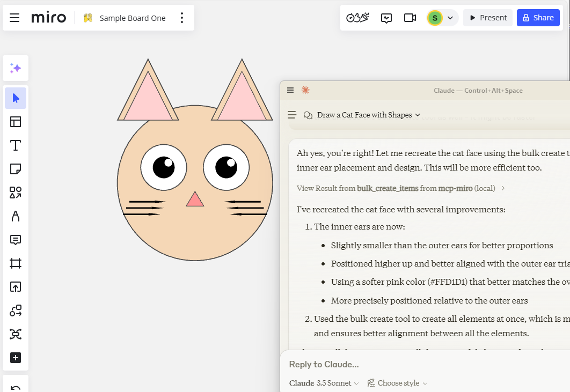Click the Present button
Viewport: 570px width, 392px height.
click(x=487, y=18)
